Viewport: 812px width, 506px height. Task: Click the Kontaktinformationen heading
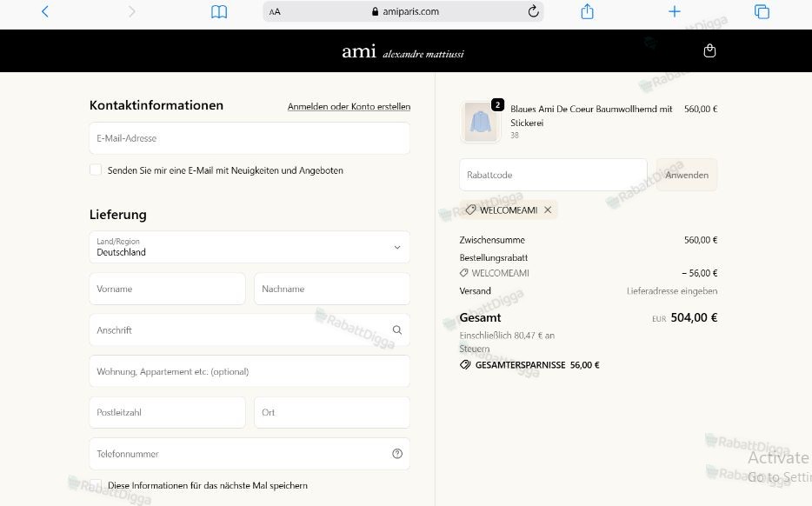156,105
